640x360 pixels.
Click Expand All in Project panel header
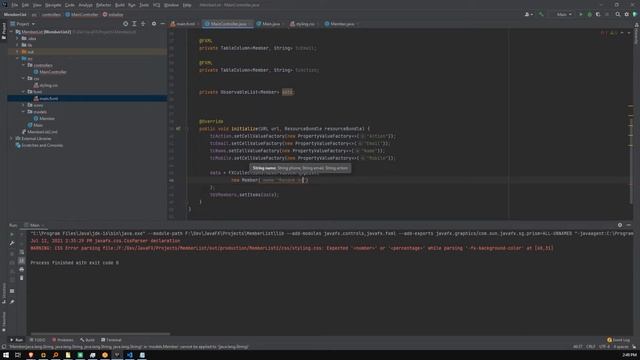[134, 24]
